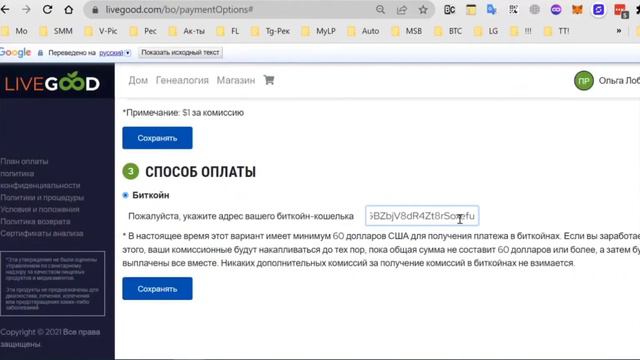Viewport: 640px width, 360px height.
Task: Open the LG bookmarks folder
Action: pyautogui.click(x=486, y=31)
